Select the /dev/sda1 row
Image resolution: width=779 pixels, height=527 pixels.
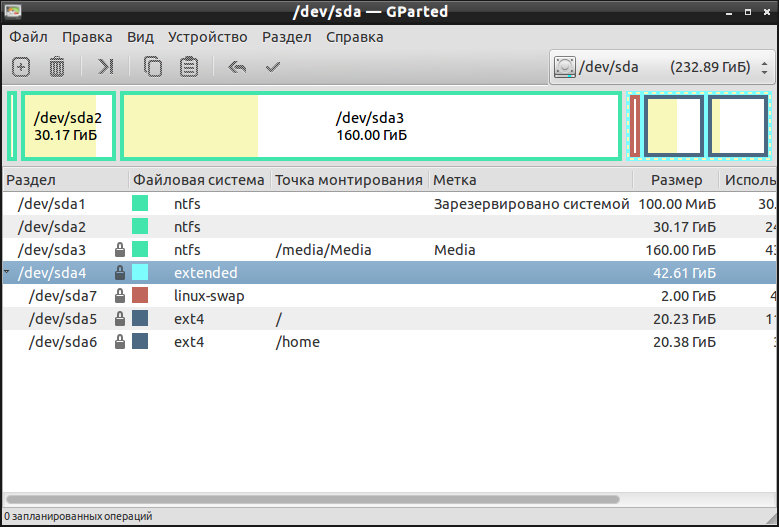point(390,203)
